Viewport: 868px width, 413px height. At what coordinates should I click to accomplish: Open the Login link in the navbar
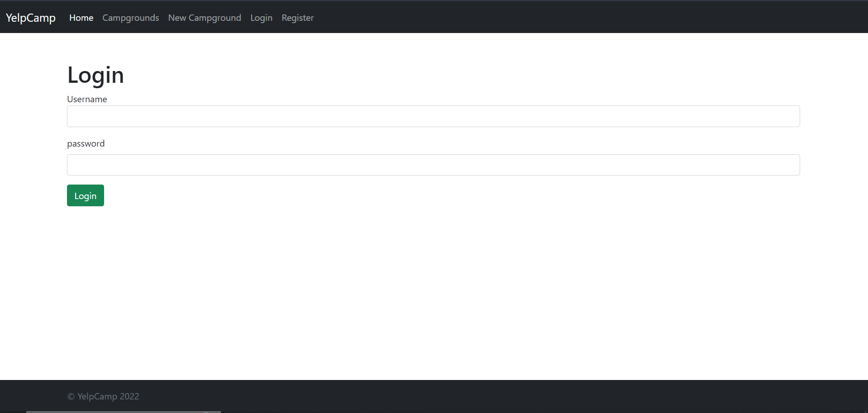point(262,18)
